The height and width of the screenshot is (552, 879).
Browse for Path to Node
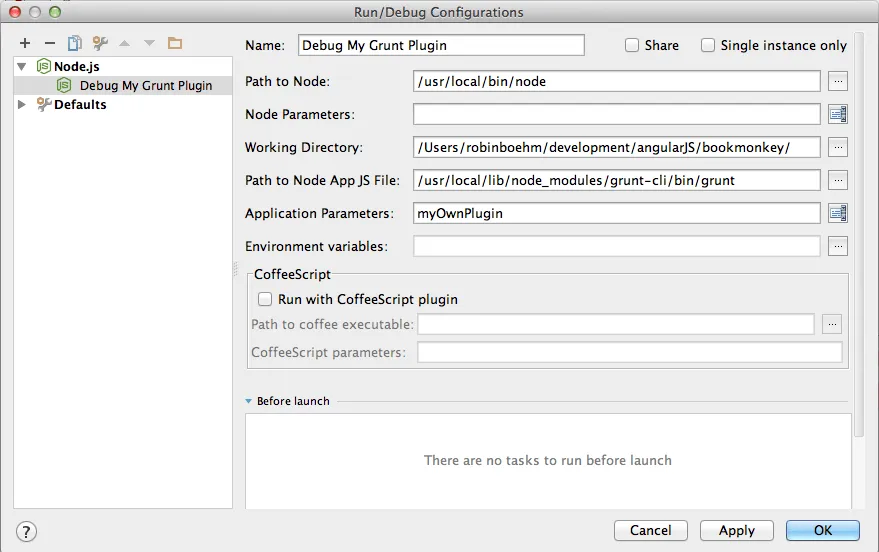[838, 81]
